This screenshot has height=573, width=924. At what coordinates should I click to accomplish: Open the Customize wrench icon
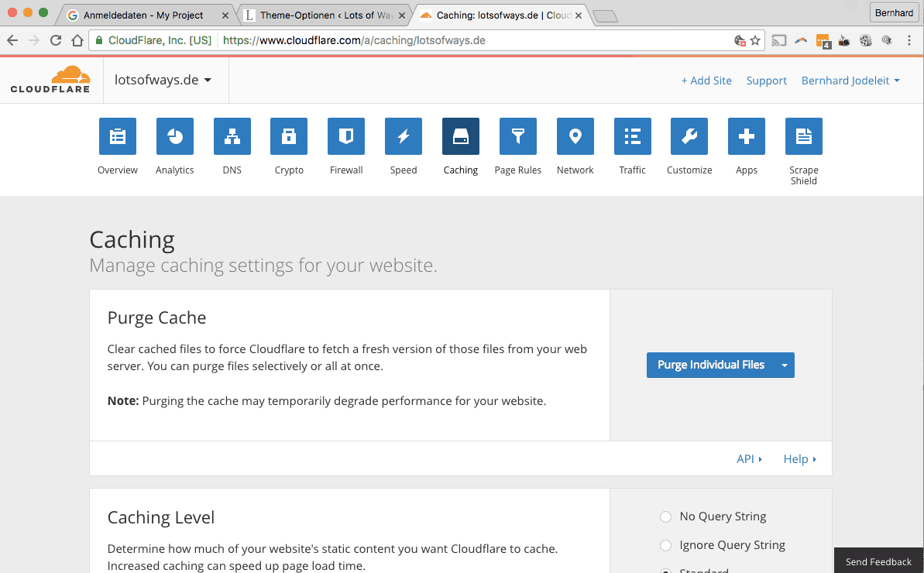coord(689,136)
